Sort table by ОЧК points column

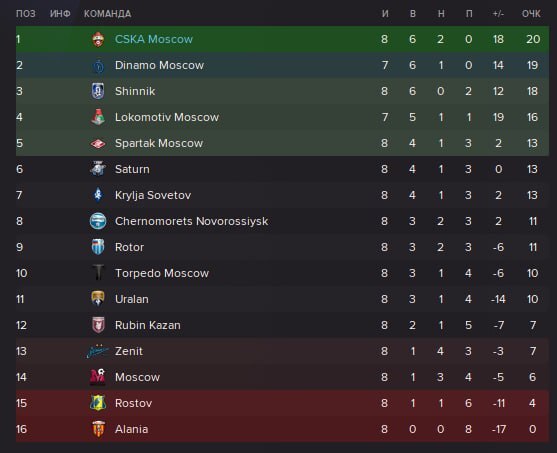tap(531, 14)
